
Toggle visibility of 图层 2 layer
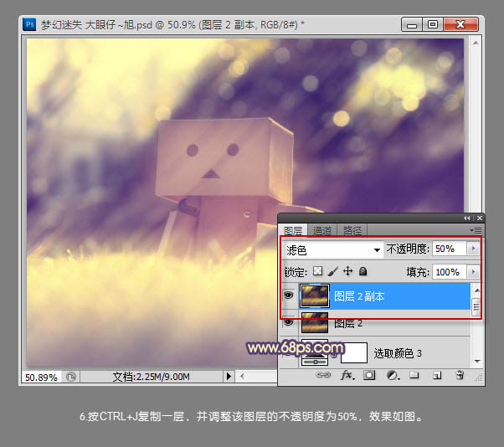288,322
